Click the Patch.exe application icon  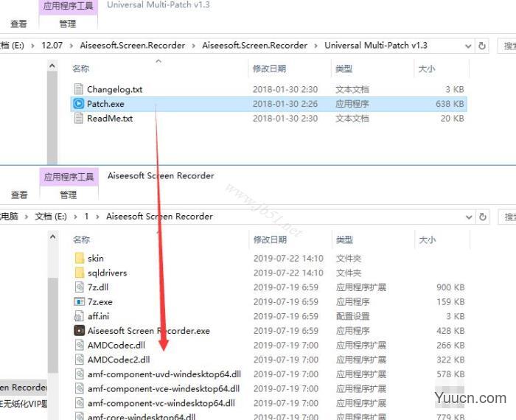[79, 104]
